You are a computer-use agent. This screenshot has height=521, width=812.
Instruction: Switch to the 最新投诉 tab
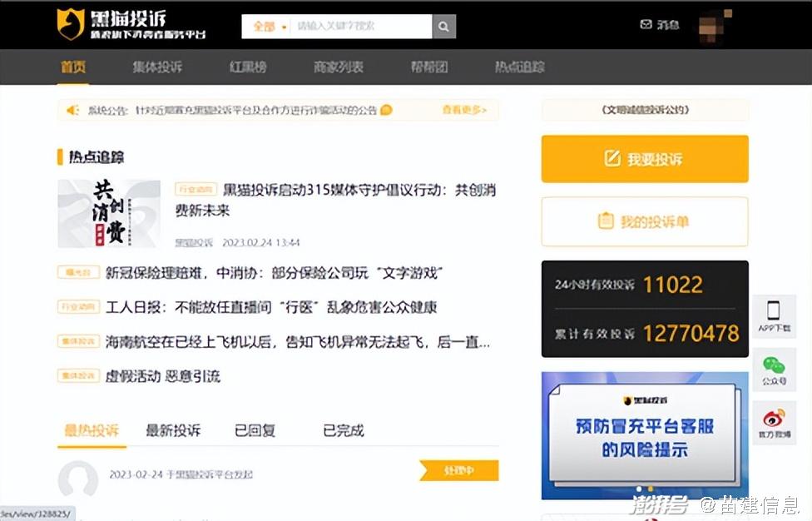173,430
